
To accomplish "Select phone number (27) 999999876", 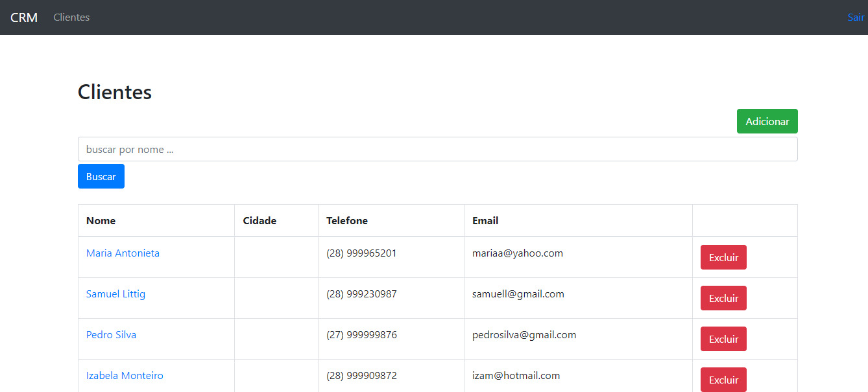I will pos(361,335).
